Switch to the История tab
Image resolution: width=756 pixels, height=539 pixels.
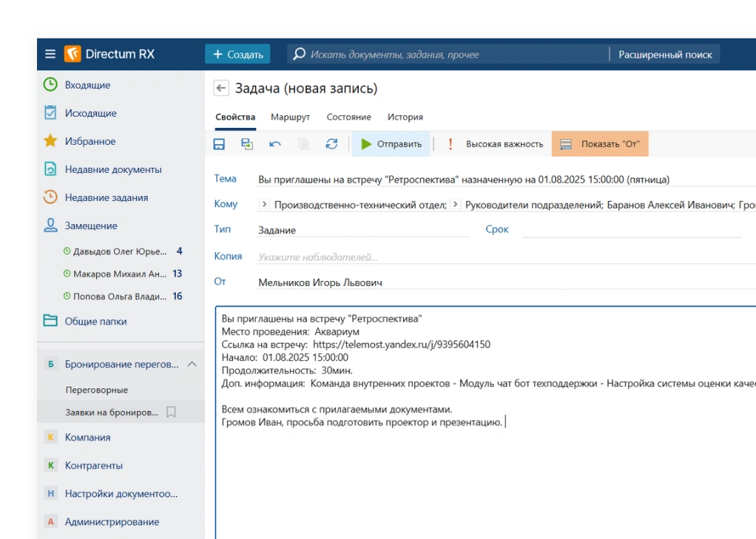[405, 117]
